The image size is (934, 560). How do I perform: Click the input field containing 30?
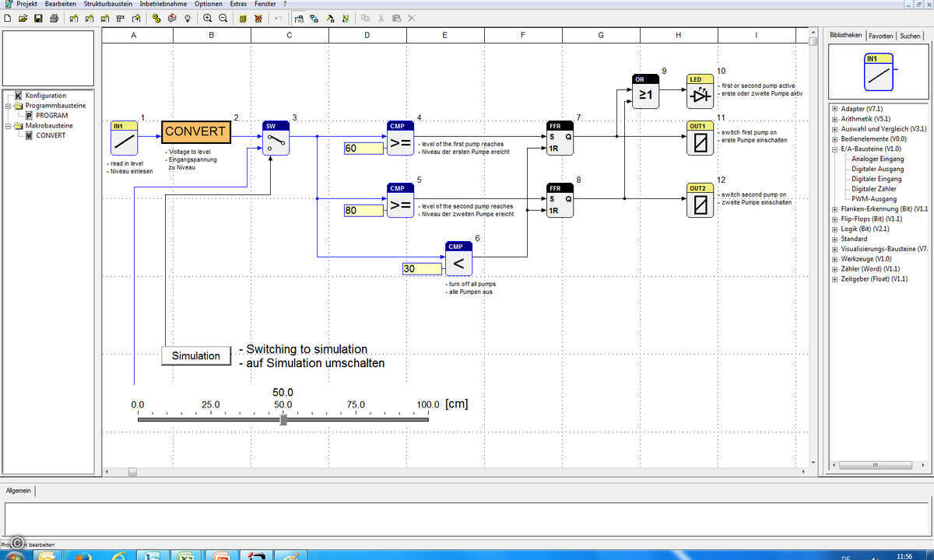tap(422, 268)
